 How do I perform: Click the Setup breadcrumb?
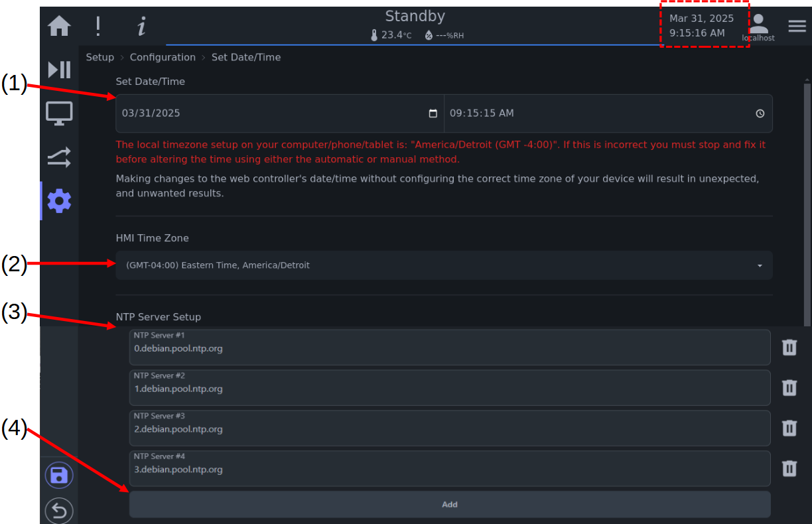pos(100,57)
